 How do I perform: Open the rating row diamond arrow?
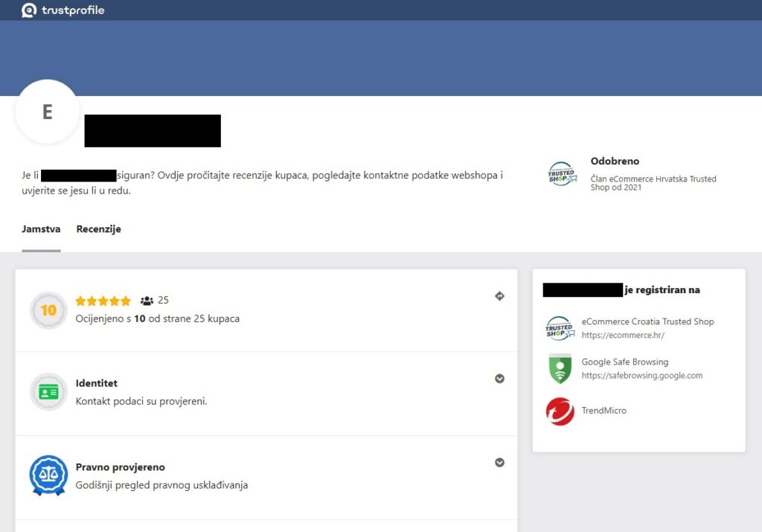(x=499, y=296)
